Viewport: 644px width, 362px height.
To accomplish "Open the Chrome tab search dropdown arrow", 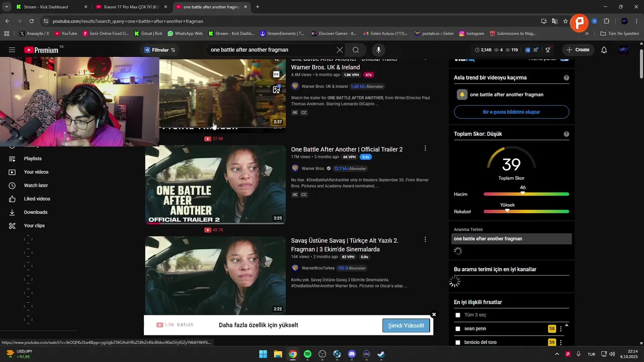I will point(7,7).
